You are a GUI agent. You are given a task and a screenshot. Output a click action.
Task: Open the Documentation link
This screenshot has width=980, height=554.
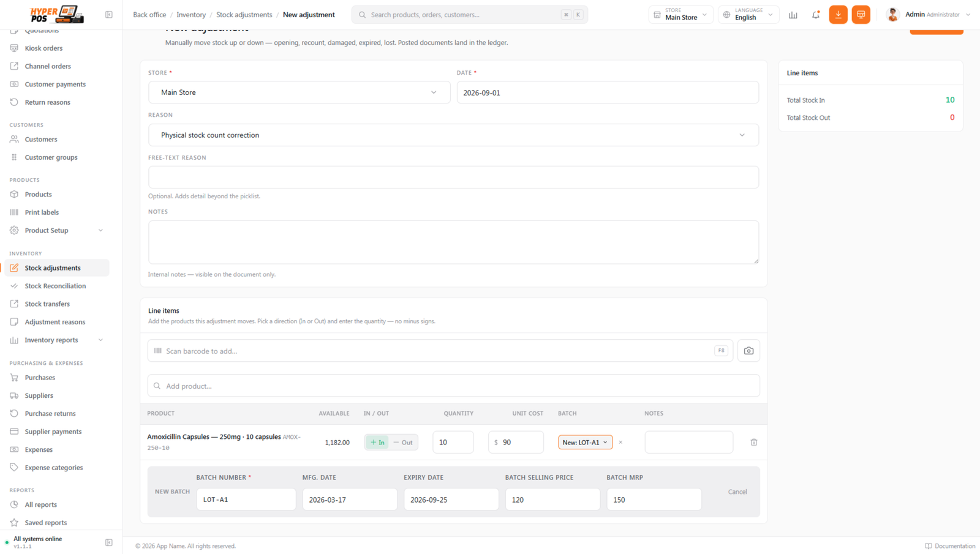click(x=950, y=546)
